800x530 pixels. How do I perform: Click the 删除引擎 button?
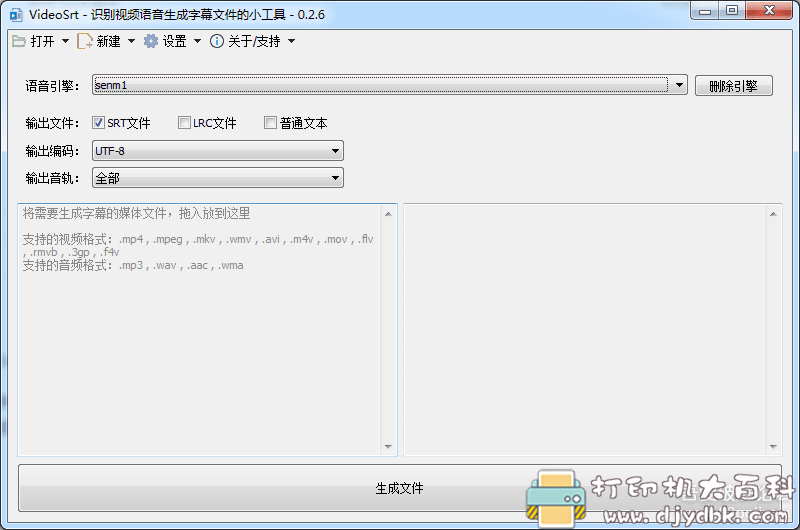[734, 86]
